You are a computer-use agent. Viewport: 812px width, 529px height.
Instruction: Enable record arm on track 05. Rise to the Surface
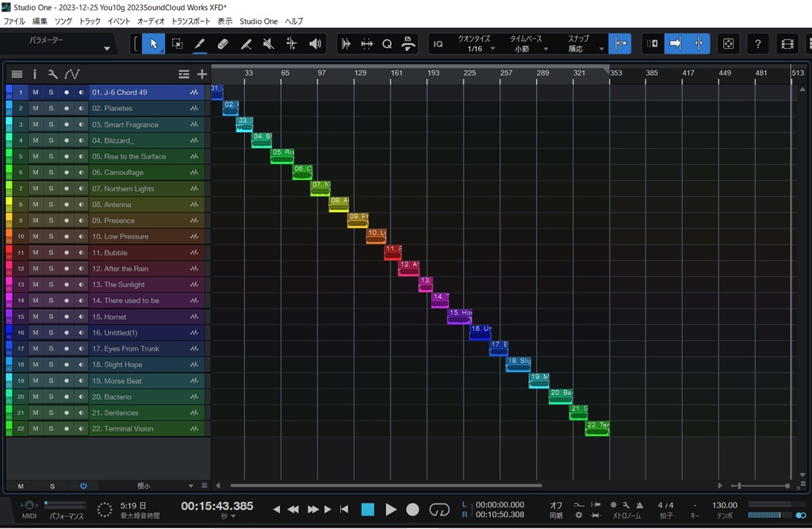(x=66, y=156)
